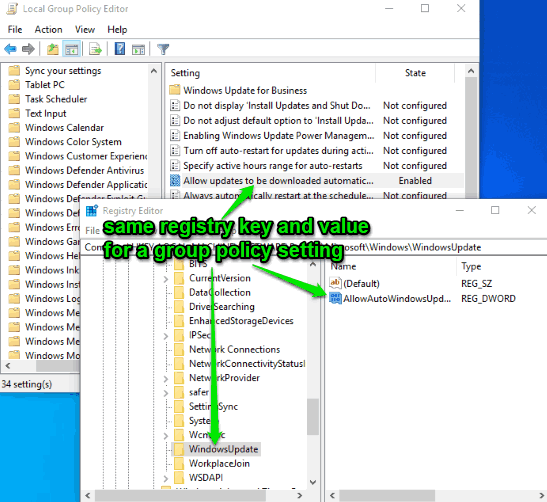Select Text Input in policy tree

tap(45, 113)
